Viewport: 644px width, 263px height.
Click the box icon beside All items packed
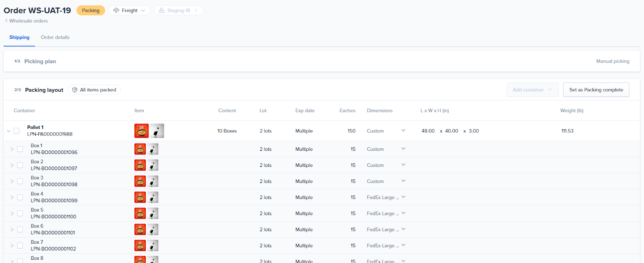point(75,90)
